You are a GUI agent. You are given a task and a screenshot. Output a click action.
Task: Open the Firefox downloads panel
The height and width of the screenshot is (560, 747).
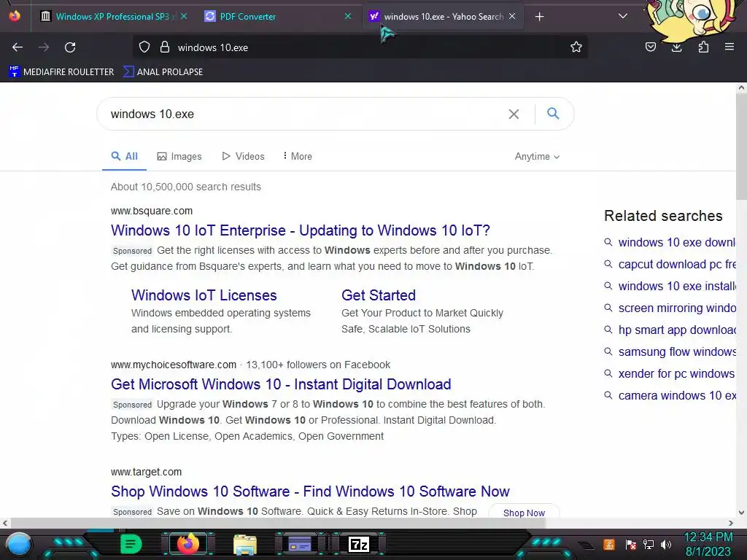(x=676, y=47)
